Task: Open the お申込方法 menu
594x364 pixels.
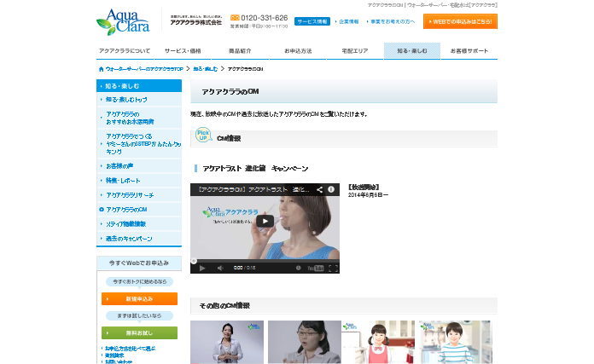Action: click(298, 50)
